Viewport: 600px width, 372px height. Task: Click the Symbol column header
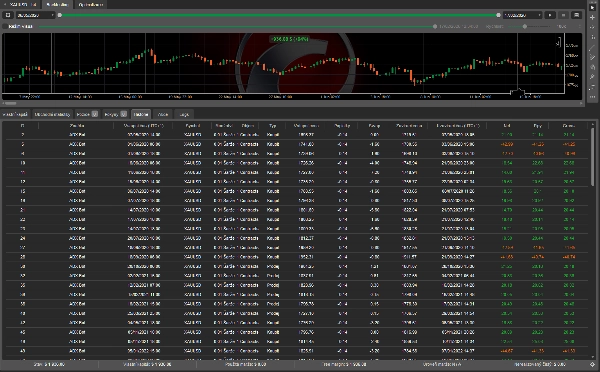point(192,126)
